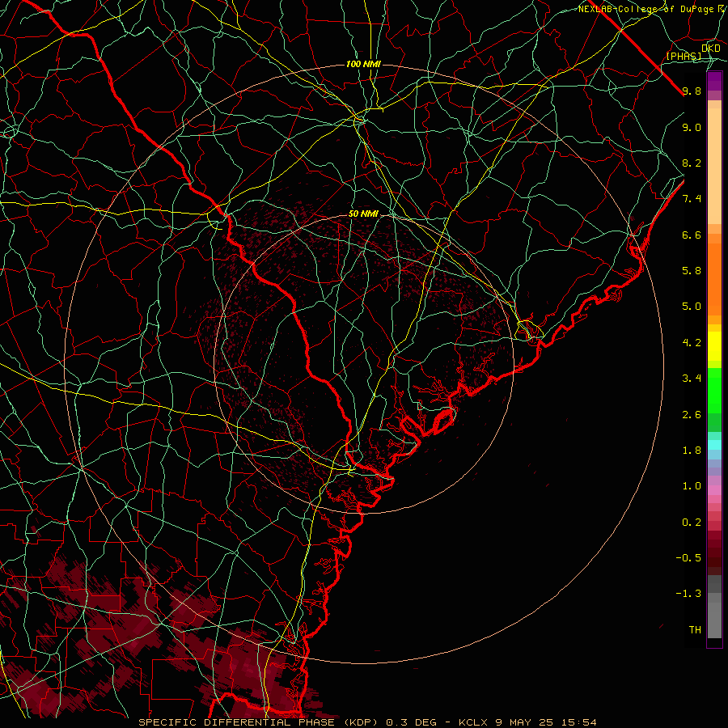The height and width of the screenshot is (728, 728).
Task: Select the purple top segment of the color bar
Action: point(714,81)
